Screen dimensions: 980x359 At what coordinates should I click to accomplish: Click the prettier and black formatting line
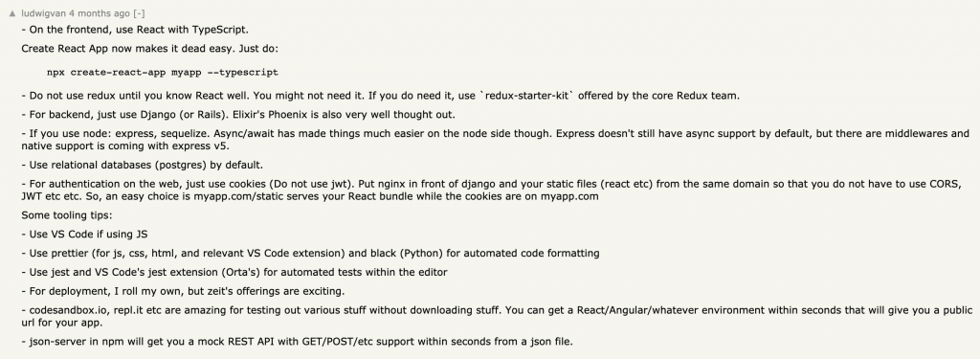310,254
